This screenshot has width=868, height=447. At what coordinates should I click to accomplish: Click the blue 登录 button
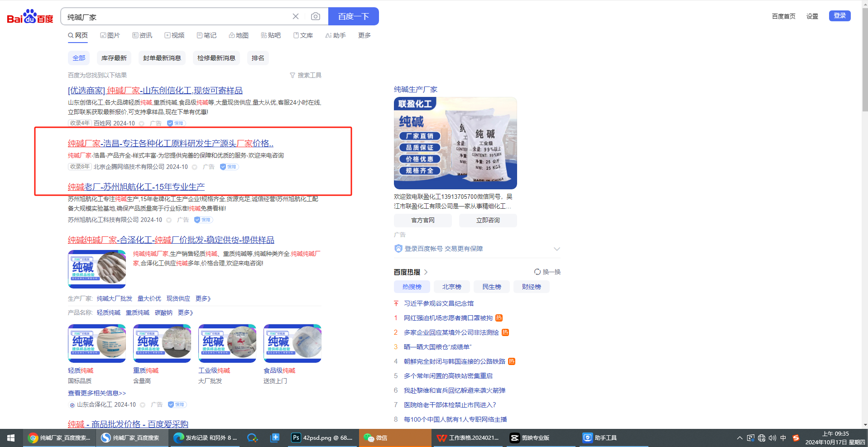click(840, 16)
